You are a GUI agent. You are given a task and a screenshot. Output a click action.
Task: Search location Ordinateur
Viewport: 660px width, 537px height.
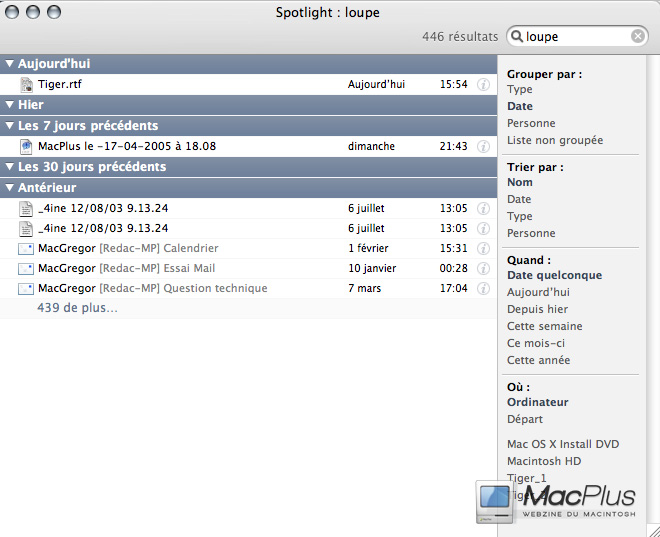538,402
